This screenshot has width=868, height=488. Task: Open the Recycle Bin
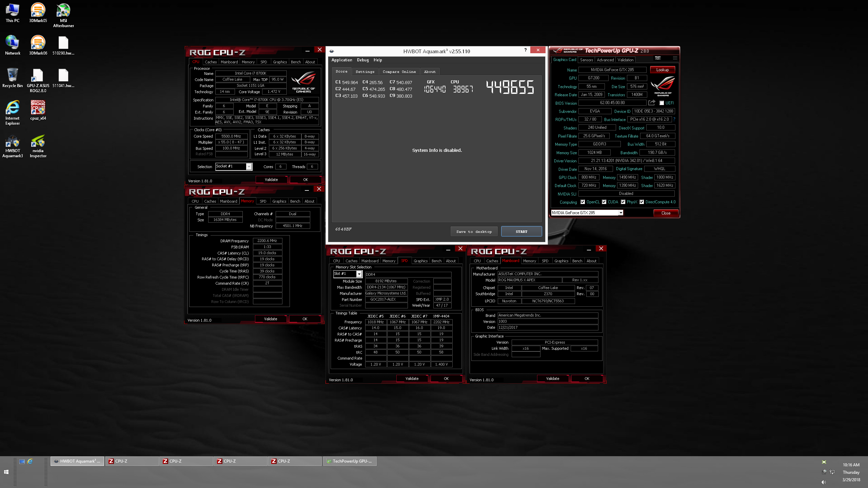pos(13,78)
